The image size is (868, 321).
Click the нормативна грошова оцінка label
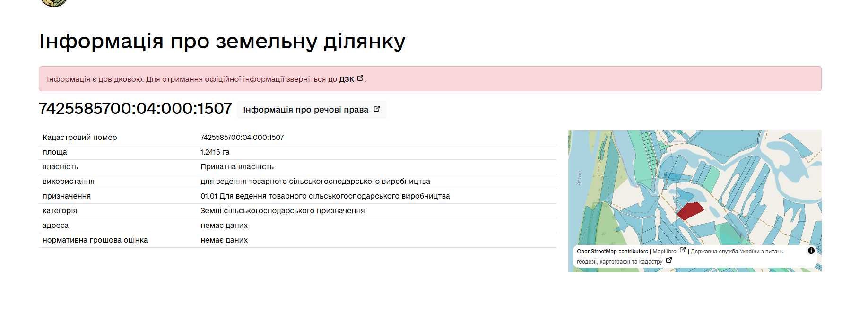95,240
